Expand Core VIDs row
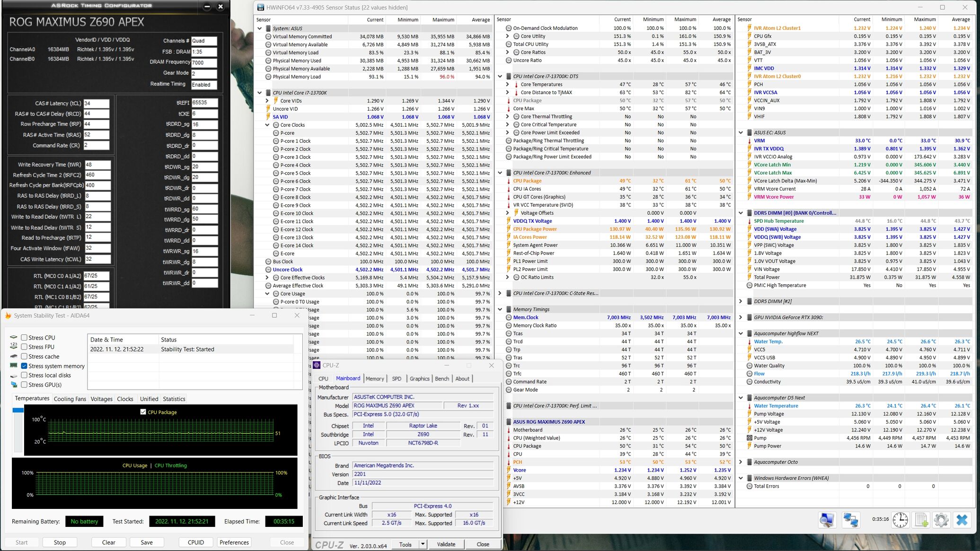980x551 pixels. 267,101
